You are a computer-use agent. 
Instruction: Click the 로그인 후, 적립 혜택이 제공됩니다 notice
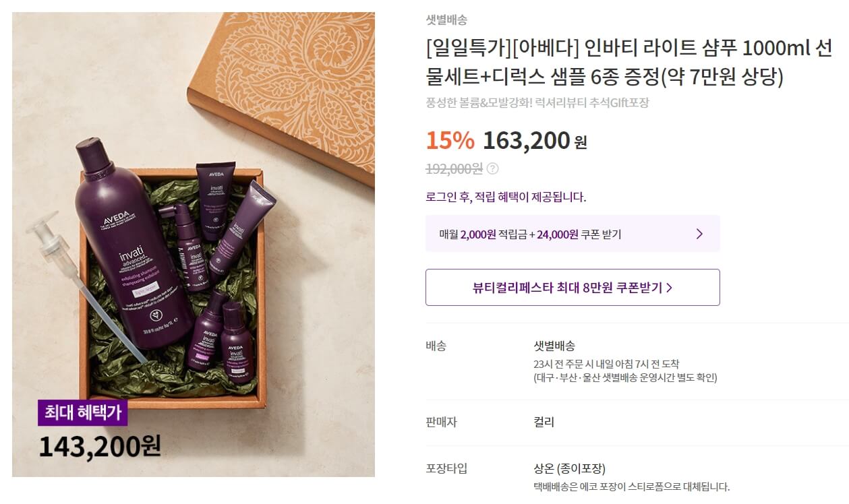point(506,197)
